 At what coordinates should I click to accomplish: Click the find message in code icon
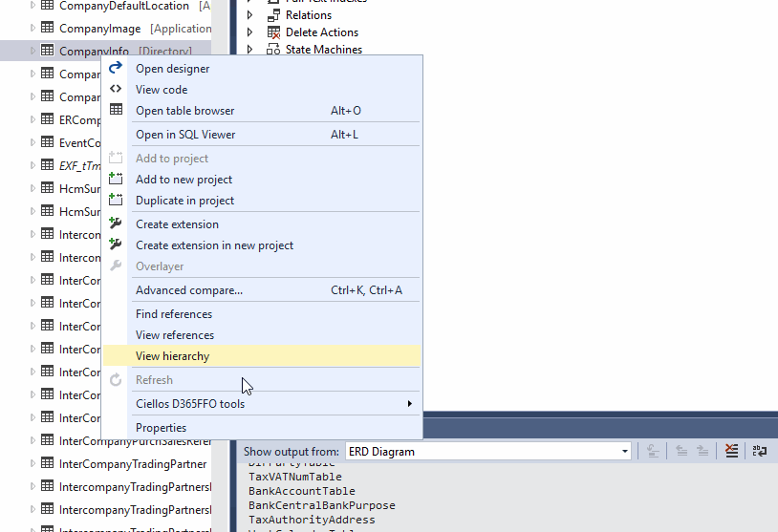653,451
